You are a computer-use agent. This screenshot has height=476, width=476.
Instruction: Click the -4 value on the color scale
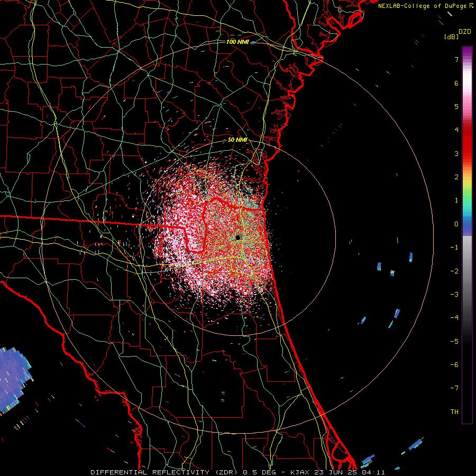point(454,318)
